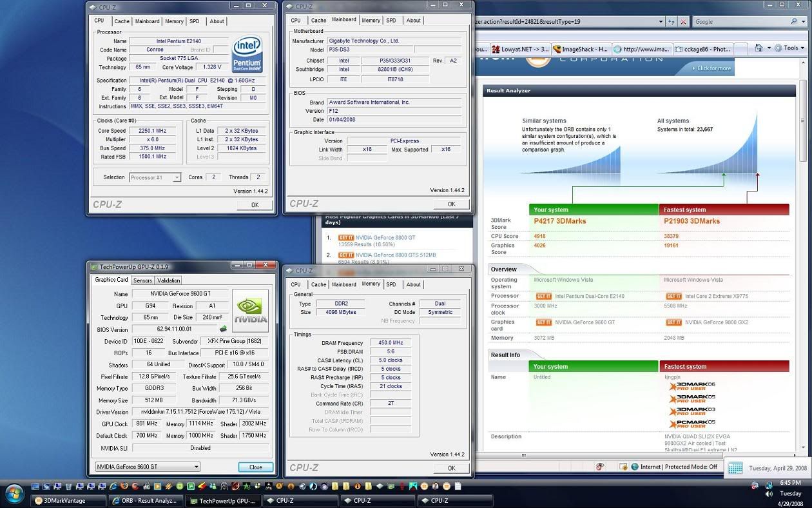Open the browser Tools menu dropdown

(x=789, y=48)
